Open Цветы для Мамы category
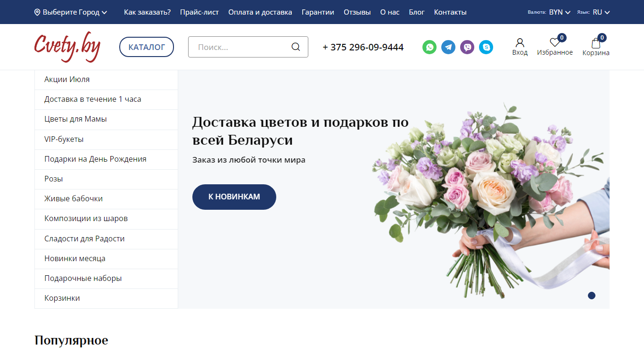The width and height of the screenshot is (644, 362). click(x=106, y=119)
